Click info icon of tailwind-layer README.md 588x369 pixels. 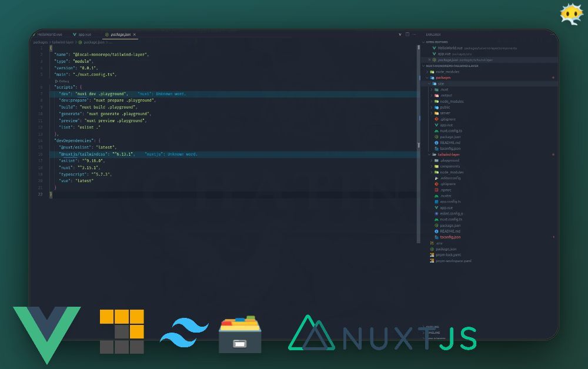(x=436, y=231)
